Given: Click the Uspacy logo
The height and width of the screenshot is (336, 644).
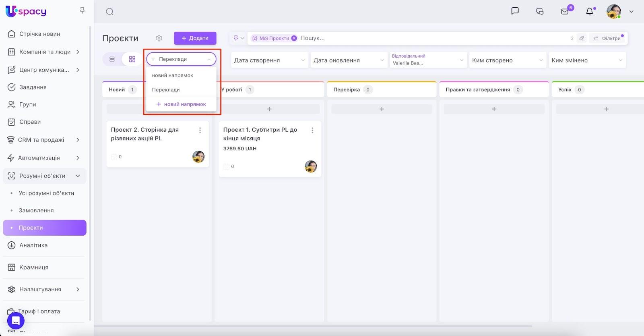Looking at the screenshot, I should point(26,11).
